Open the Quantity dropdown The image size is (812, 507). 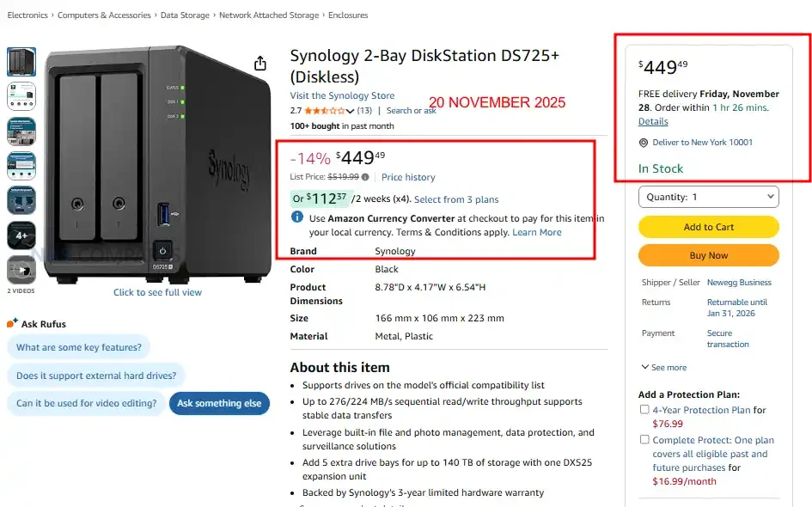pyautogui.click(x=709, y=197)
